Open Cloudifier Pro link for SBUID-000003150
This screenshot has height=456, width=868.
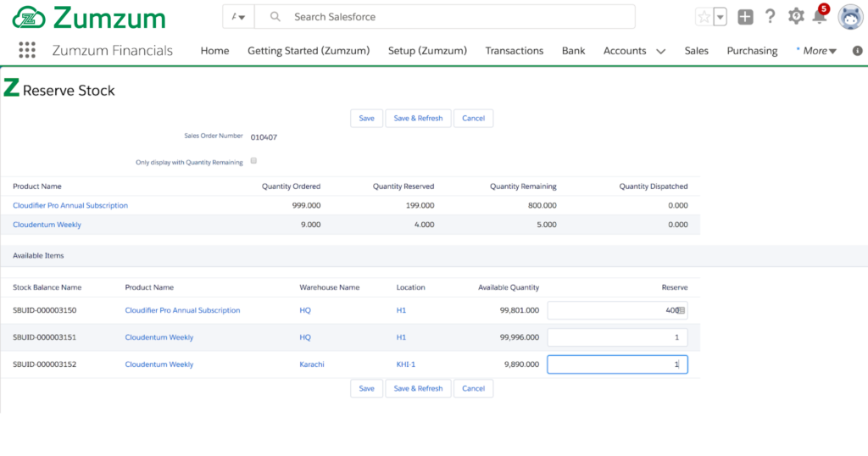click(x=183, y=310)
